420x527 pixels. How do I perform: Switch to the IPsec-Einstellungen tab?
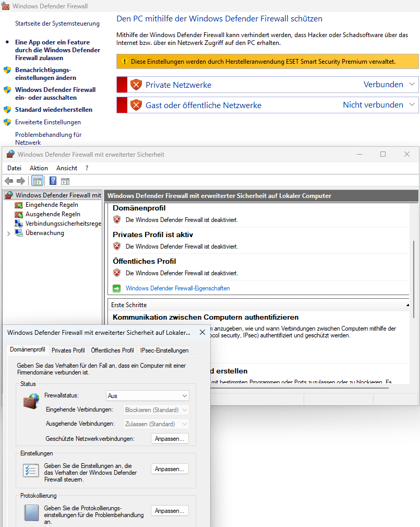point(164,350)
